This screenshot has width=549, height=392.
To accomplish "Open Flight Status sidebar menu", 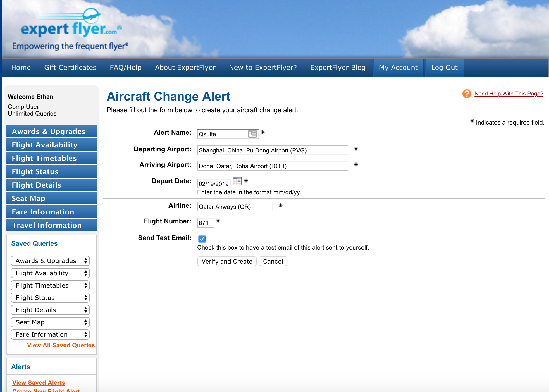I will [51, 171].
